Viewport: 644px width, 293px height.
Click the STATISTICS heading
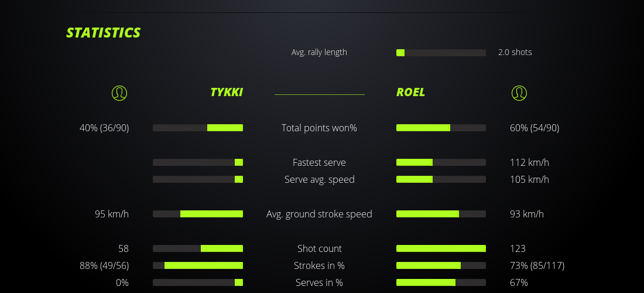coord(104,33)
